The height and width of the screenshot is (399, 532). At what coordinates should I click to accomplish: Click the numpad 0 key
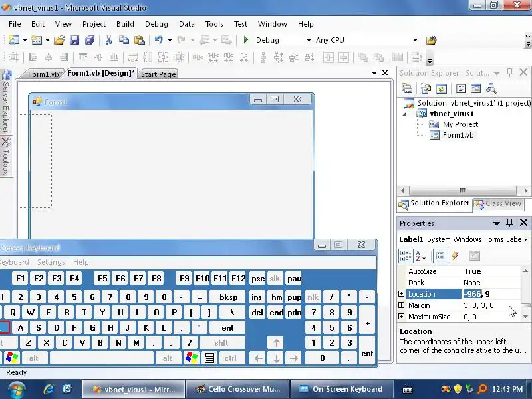322,358
